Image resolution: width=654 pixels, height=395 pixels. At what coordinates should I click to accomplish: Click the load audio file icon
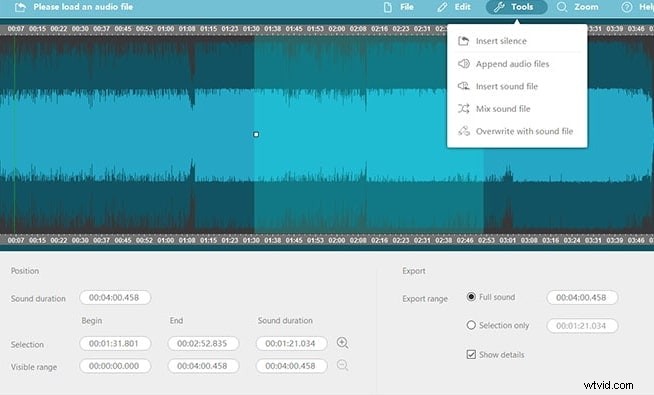[20, 7]
